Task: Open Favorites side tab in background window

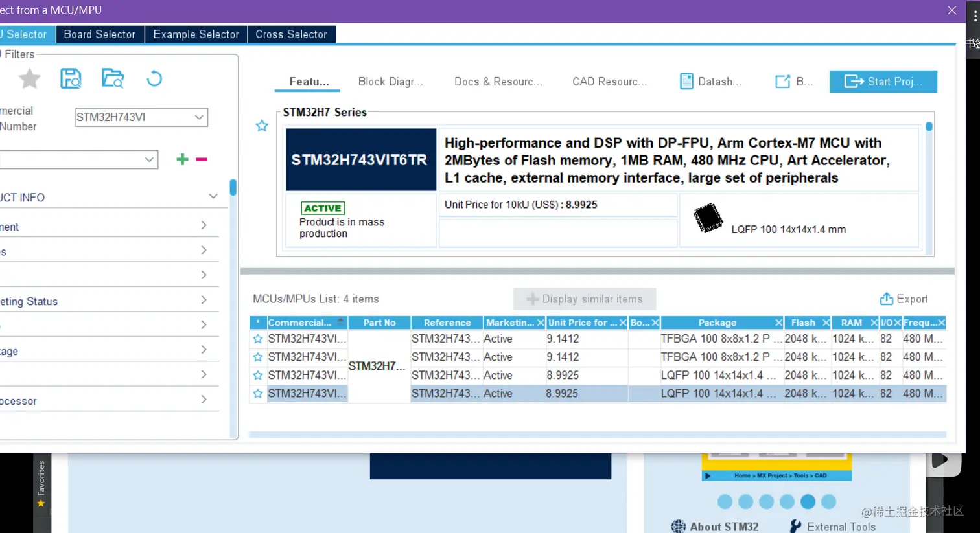Action: 41,484
